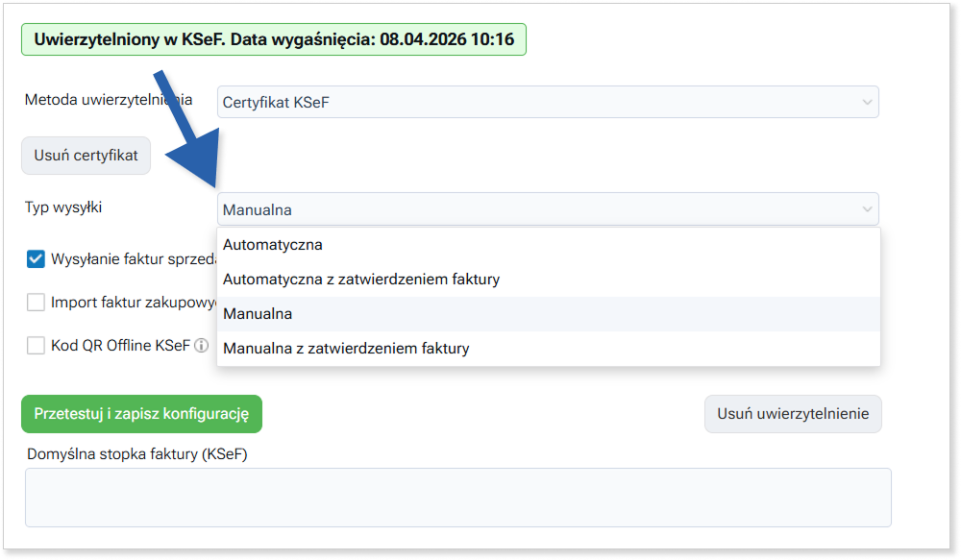Click the Typ wysyłki label text

[63, 207]
